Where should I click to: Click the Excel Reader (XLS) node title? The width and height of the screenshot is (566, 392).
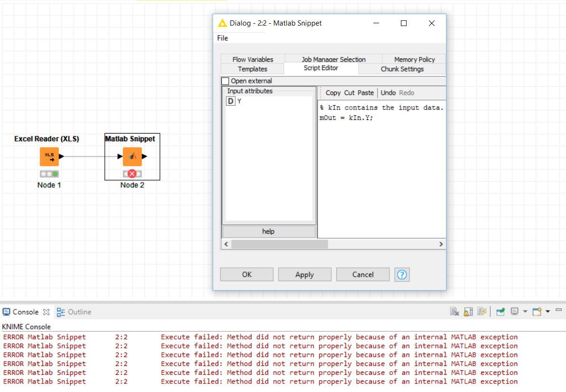[x=46, y=139]
